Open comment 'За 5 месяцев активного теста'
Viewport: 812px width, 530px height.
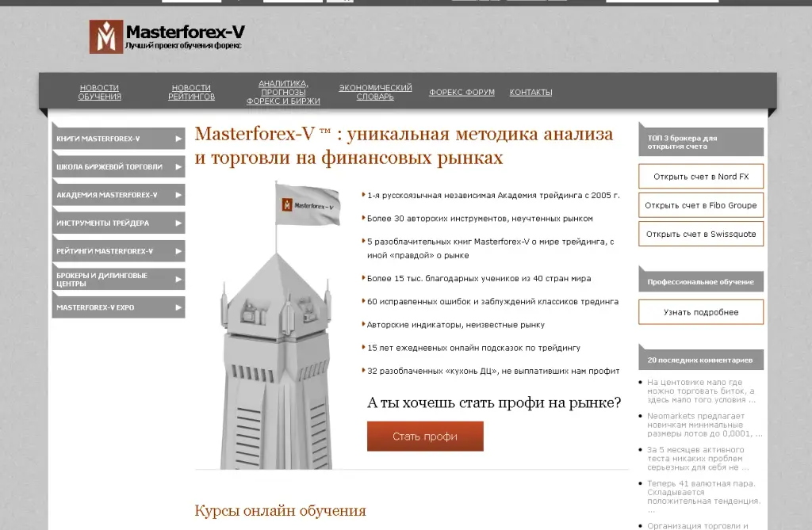pyautogui.click(x=698, y=459)
